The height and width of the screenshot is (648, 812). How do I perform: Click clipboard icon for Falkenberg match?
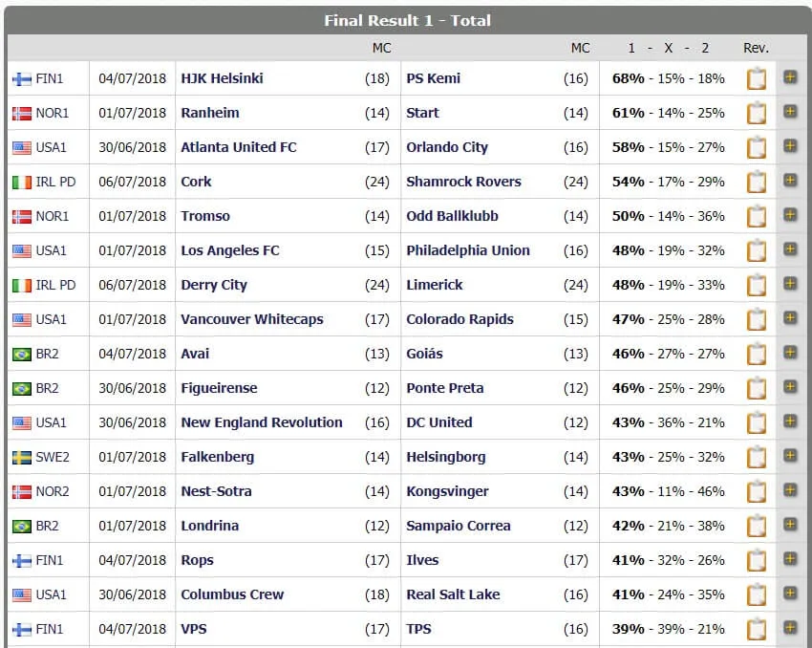(756, 457)
